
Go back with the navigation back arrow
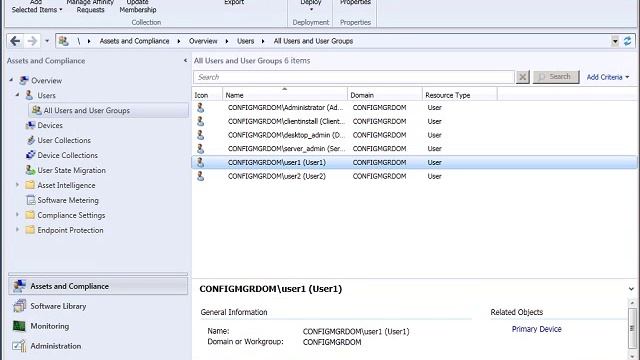pos(15,41)
